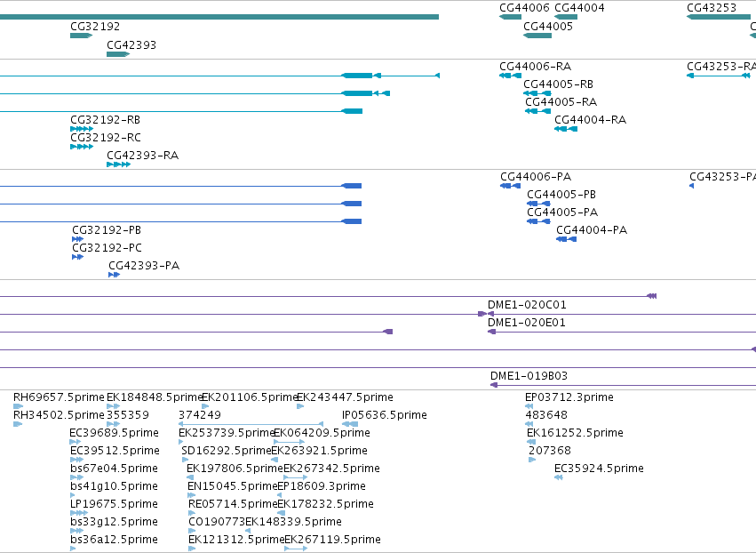Select the RH69657.5prime EST label

(x=59, y=397)
